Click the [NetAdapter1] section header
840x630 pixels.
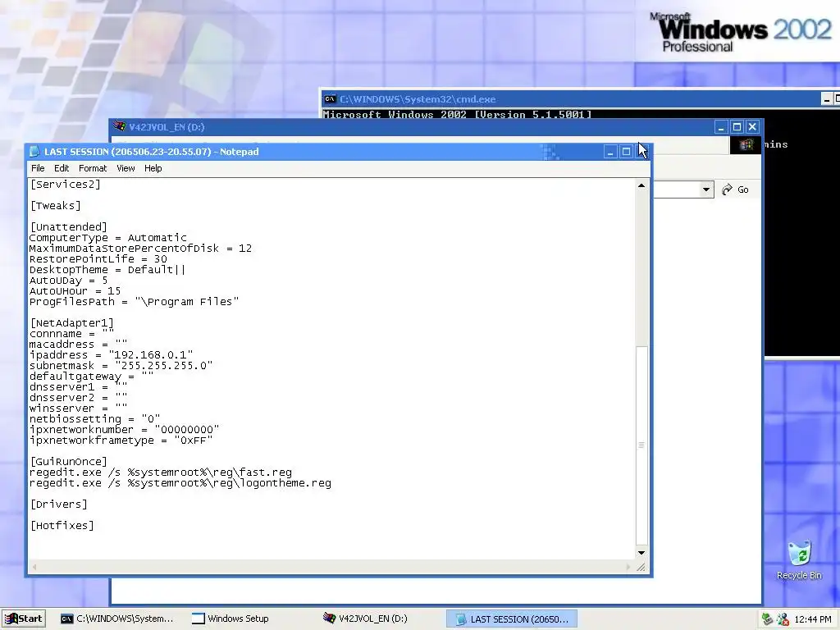pyautogui.click(x=72, y=323)
